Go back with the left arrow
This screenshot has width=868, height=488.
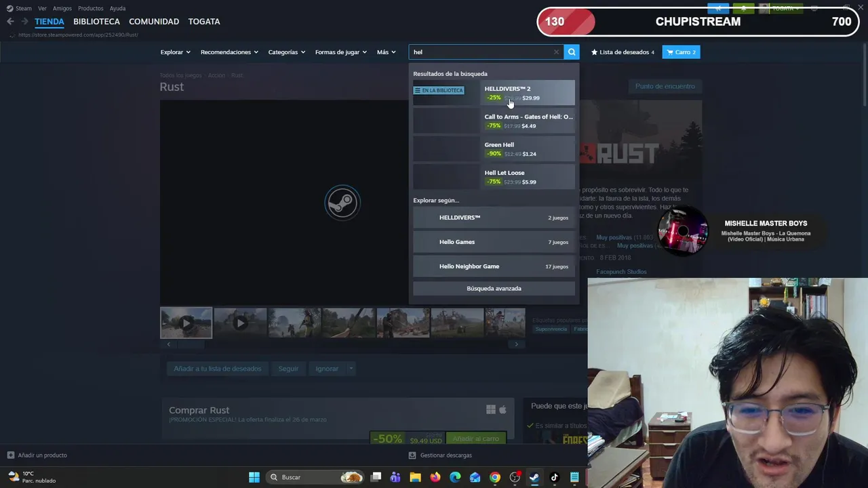pos(10,22)
